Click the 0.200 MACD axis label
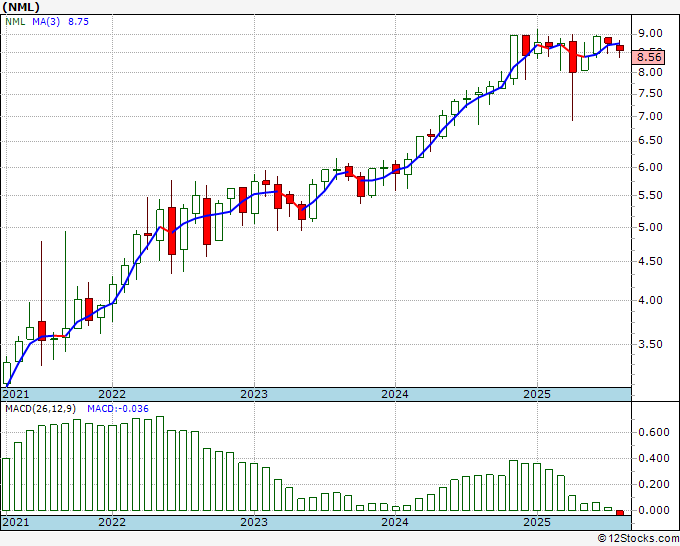 (x=654, y=484)
